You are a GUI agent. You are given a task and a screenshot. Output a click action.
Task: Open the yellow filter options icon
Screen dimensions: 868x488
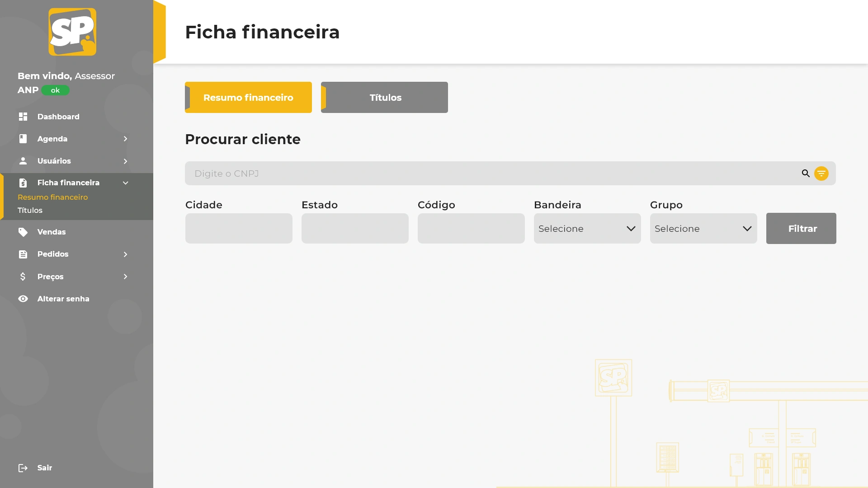(821, 174)
